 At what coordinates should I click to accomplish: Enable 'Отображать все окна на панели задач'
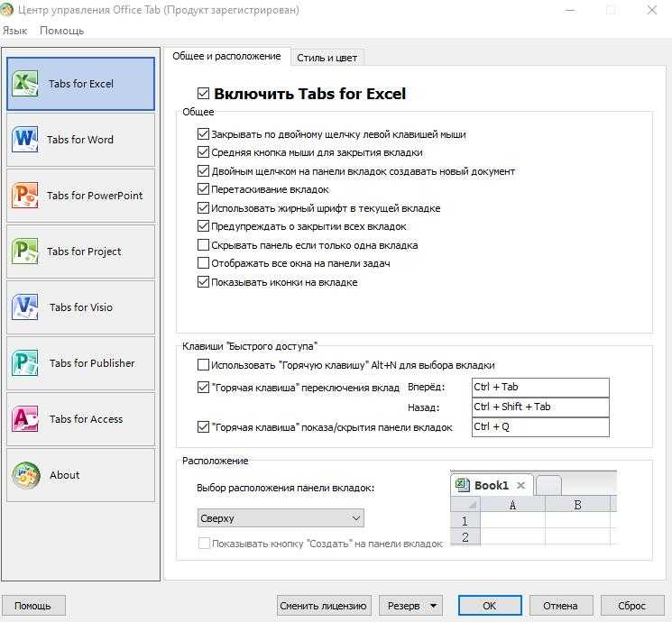point(203,262)
